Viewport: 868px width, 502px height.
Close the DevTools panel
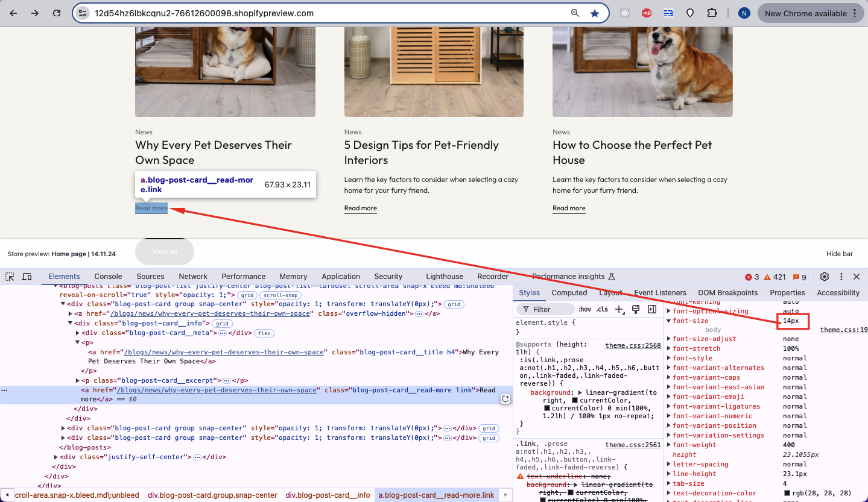tap(857, 277)
